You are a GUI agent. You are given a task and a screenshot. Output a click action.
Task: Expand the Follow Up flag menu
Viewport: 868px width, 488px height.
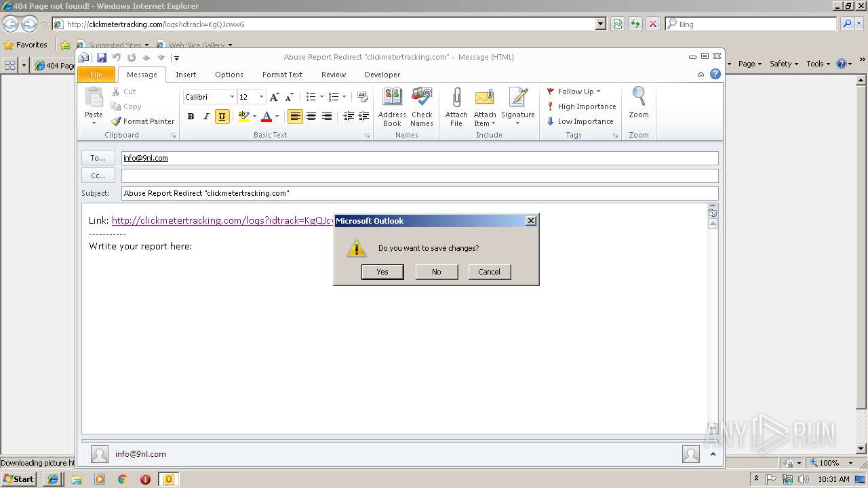coord(574,91)
